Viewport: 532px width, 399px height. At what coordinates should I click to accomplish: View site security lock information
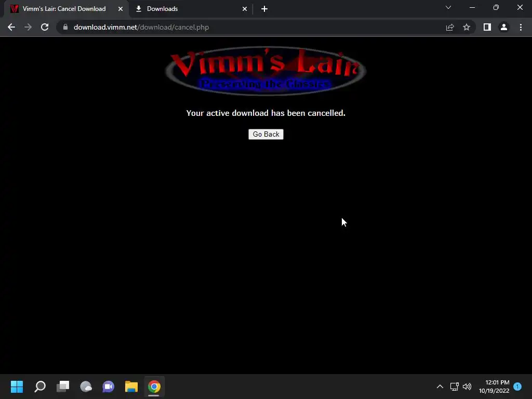coord(65,27)
